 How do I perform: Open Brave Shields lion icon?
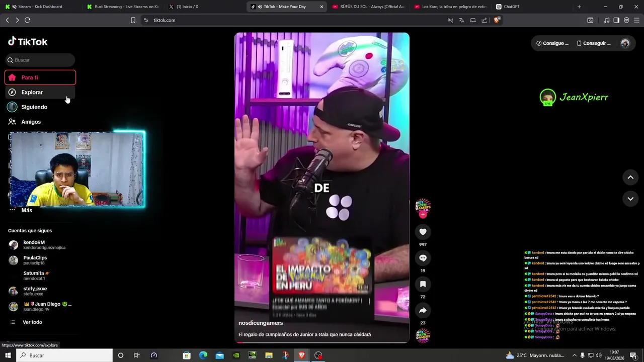coord(497,20)
